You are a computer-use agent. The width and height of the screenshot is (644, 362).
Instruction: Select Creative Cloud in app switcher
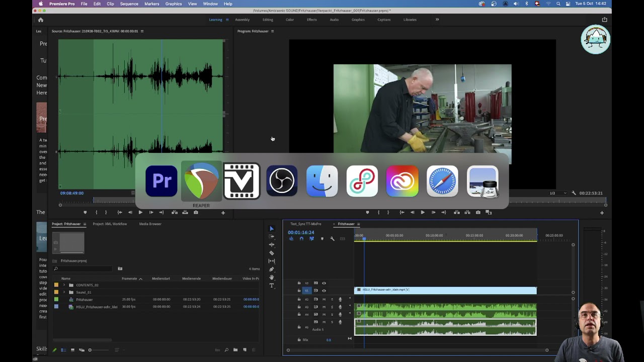[402, 181]
